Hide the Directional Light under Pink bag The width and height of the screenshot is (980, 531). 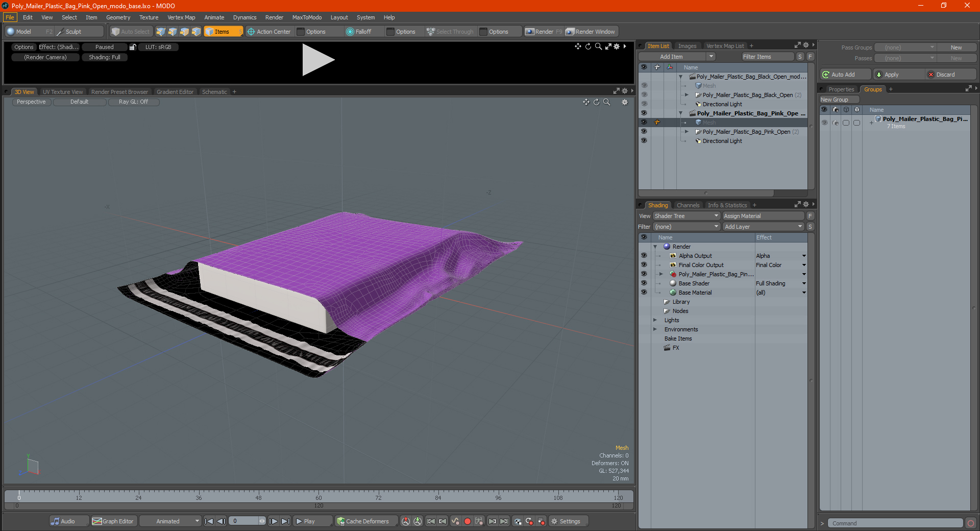(x=644, y=141)
